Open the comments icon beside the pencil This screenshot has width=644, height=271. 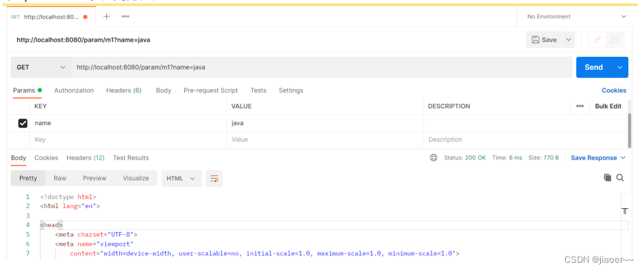pyautogui.click(x=615, y=40)
